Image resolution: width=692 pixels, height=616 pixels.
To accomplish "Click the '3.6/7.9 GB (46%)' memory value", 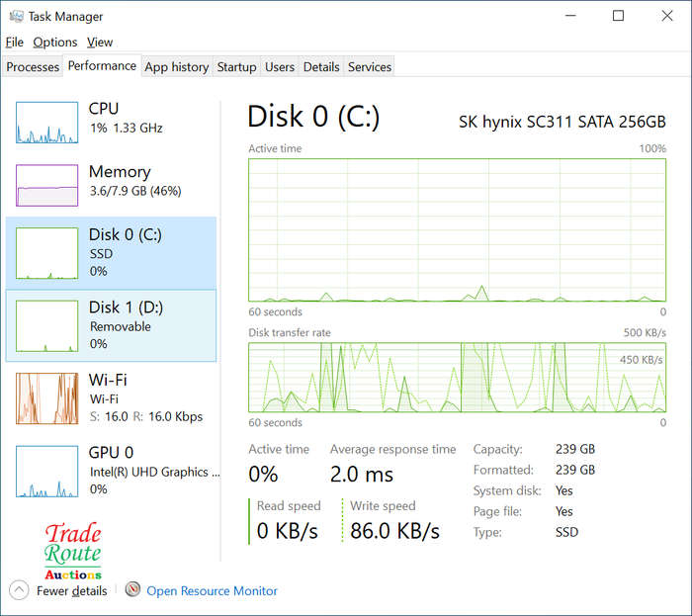I will pyautogui.click(x=135, y=191).
